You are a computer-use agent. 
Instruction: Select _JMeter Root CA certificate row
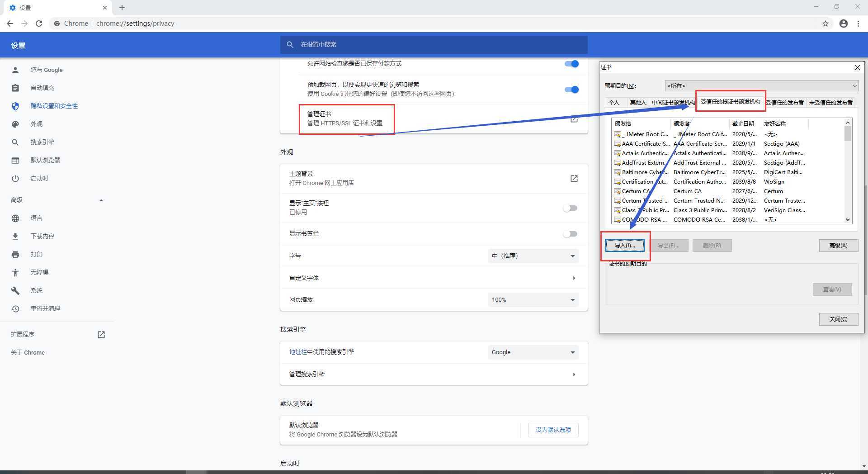[x=728, y=134]
